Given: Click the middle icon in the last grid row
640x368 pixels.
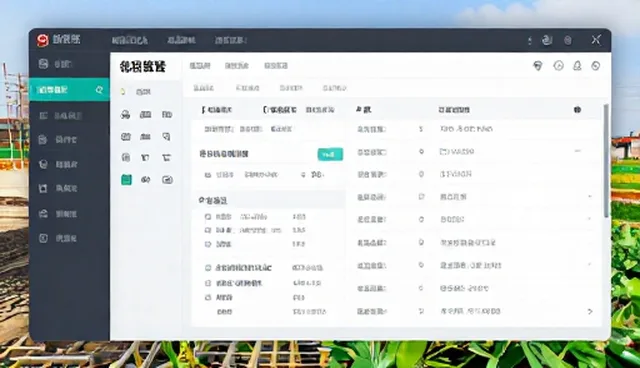Looking at the screenshot, I should pyautogui.click(x=146, y=180).
